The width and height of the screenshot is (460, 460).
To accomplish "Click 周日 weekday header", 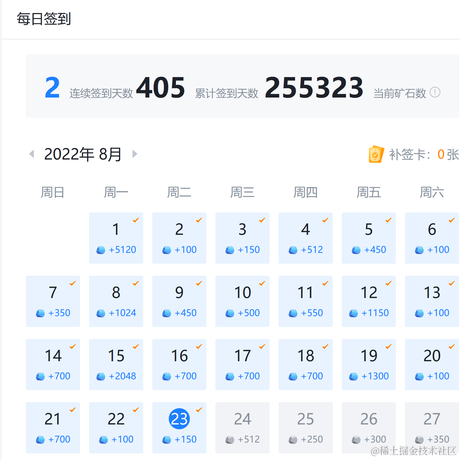I will [x=52, y=192].
